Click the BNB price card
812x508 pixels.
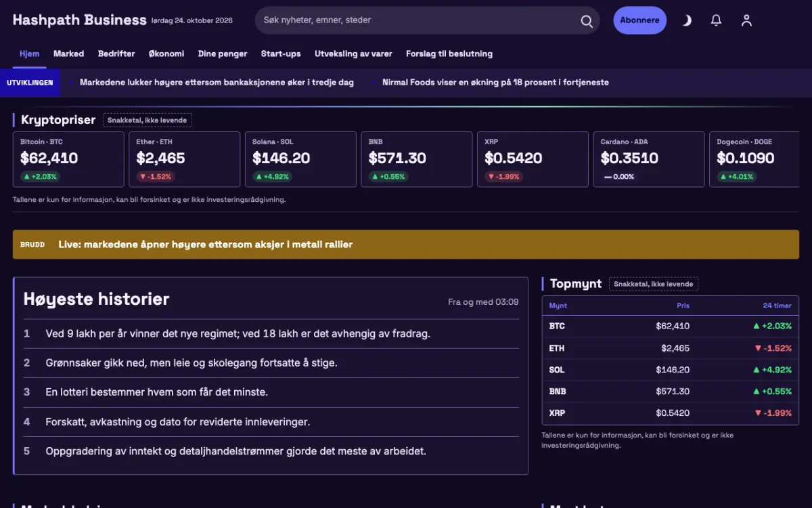[417, 159]
